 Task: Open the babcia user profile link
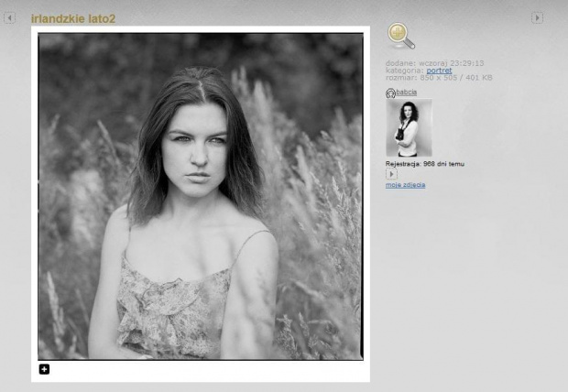click(407, 93)
